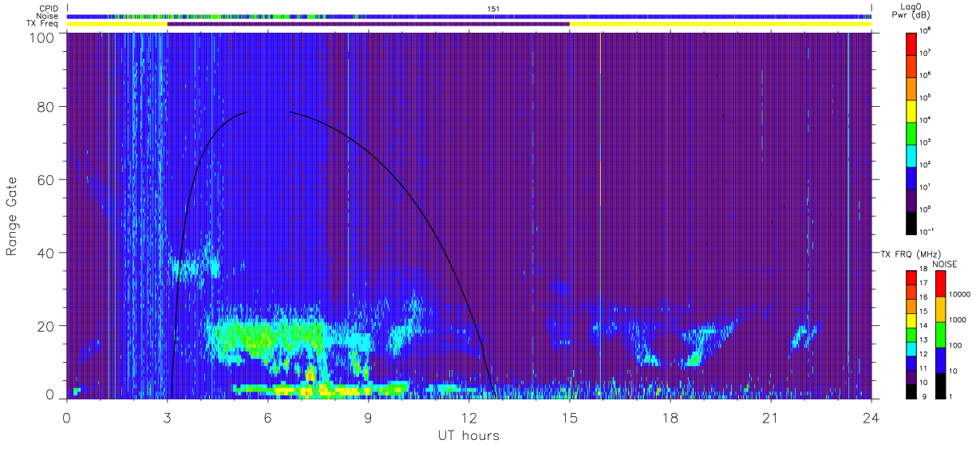Click the 12 tick label on UT hours axis
This screenshot has height=452, width=980.
pos(469,417)
